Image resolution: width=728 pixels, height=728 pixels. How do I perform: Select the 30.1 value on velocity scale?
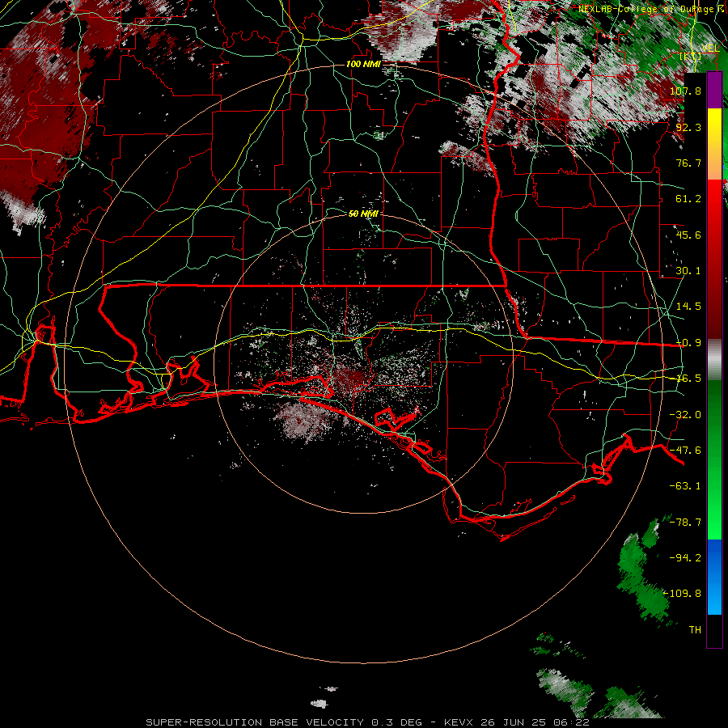click(x=688, y=271)
